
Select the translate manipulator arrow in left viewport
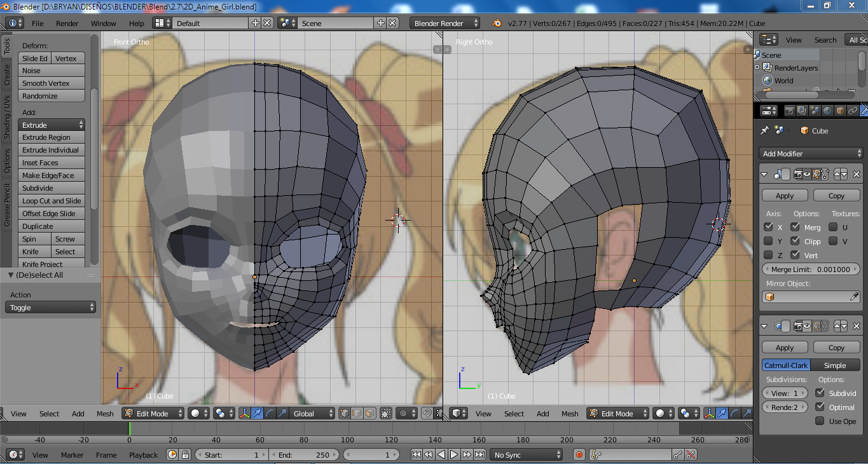pos(257,413)
